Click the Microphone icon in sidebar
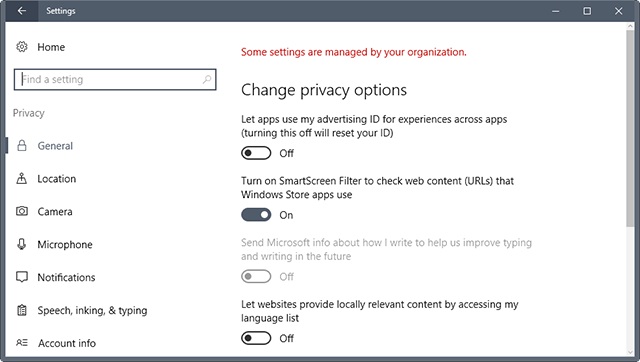 tap(22, 244)
